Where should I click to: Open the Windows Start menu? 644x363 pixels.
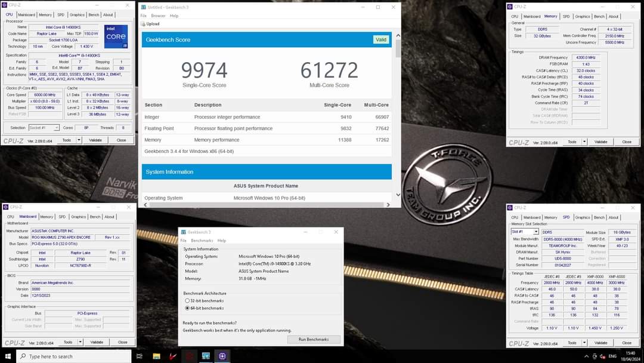(x=7, y=356)
